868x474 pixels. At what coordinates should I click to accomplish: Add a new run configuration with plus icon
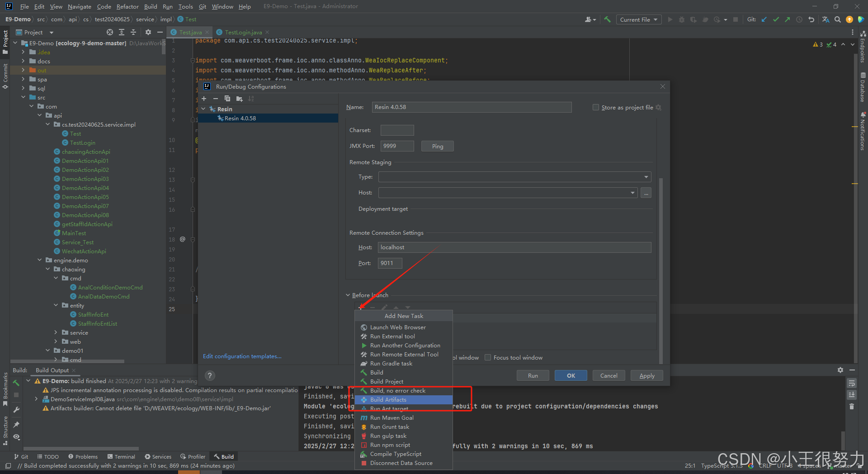[204, 99]
